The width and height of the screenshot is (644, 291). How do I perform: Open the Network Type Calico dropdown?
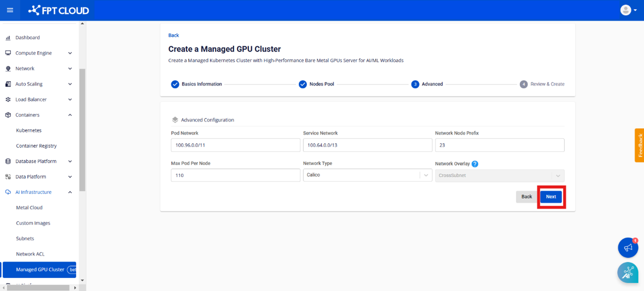[x=367, y=175]
